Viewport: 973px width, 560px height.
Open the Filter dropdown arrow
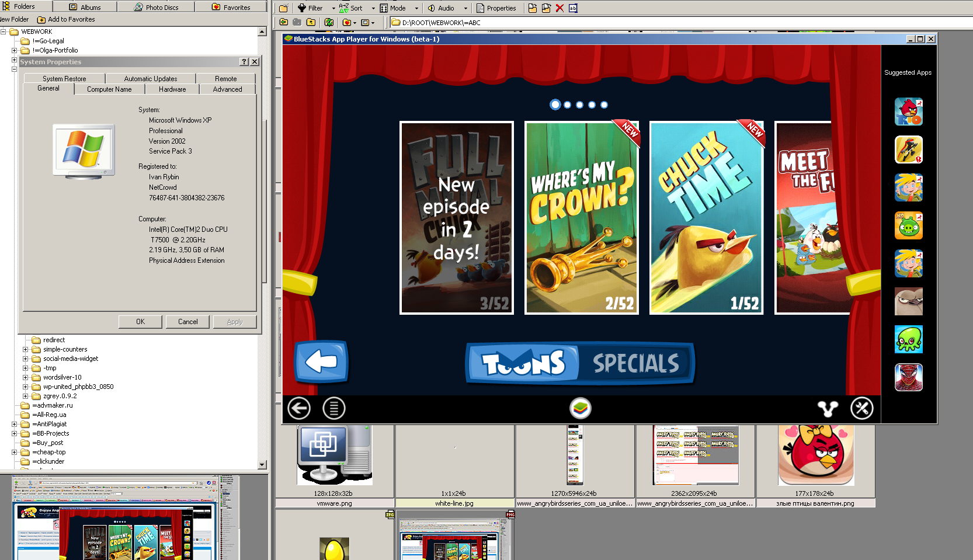[x=333, y=8]
